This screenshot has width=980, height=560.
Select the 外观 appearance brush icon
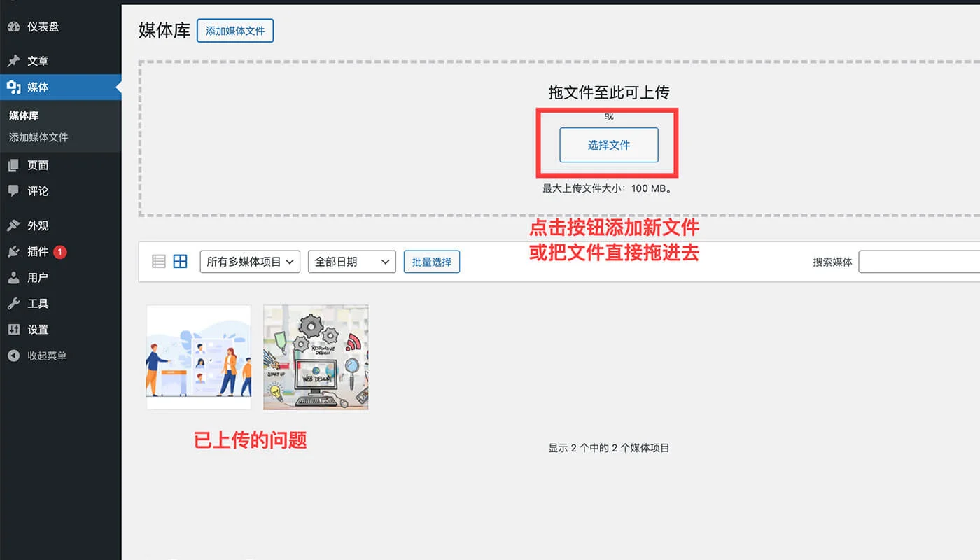pos(14,225)
